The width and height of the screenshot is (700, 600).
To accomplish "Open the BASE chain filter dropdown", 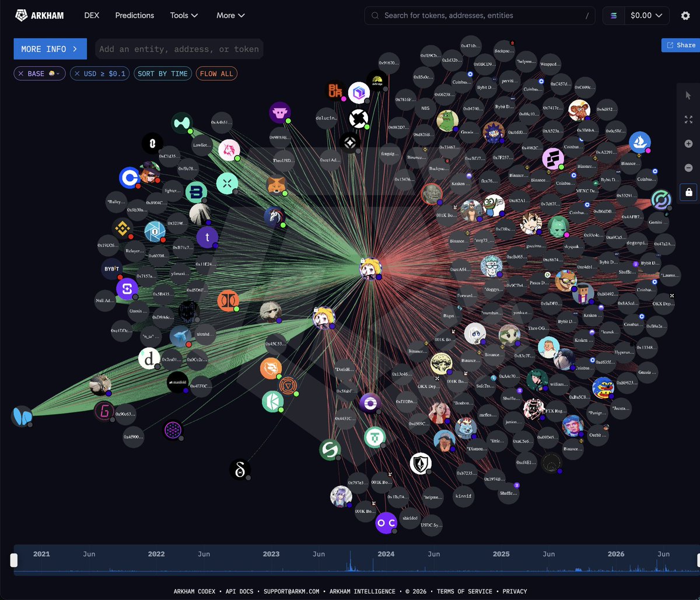I will coord(54,74).
